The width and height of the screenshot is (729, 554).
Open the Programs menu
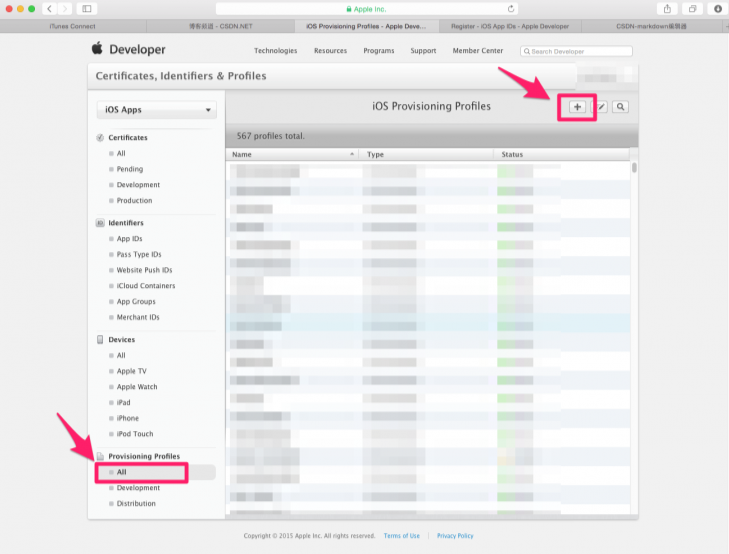pyautogui.click(x=378, y=51)
